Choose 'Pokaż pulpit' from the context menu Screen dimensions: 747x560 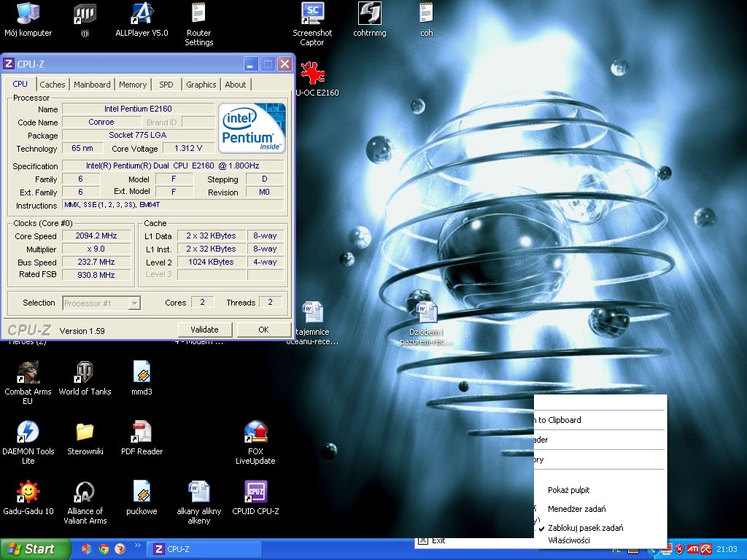[x=568, y=490]
